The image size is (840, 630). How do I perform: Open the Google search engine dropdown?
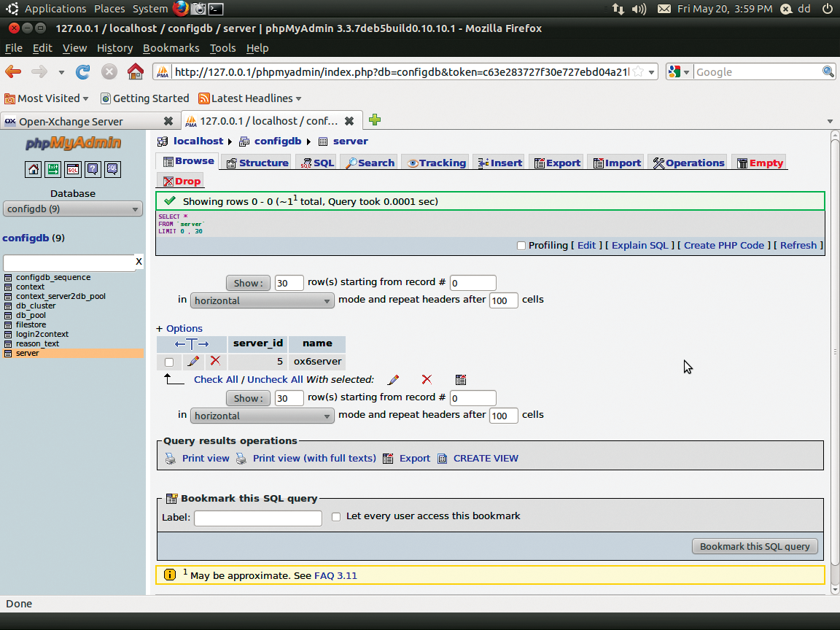[680, 72]
